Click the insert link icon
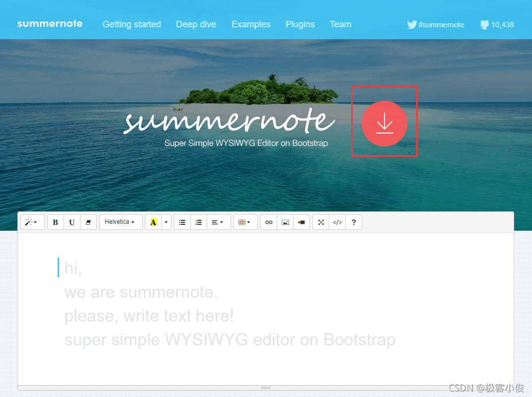This screenshot has height=397, width=532. pyautogui.click(x=269, y=222)
